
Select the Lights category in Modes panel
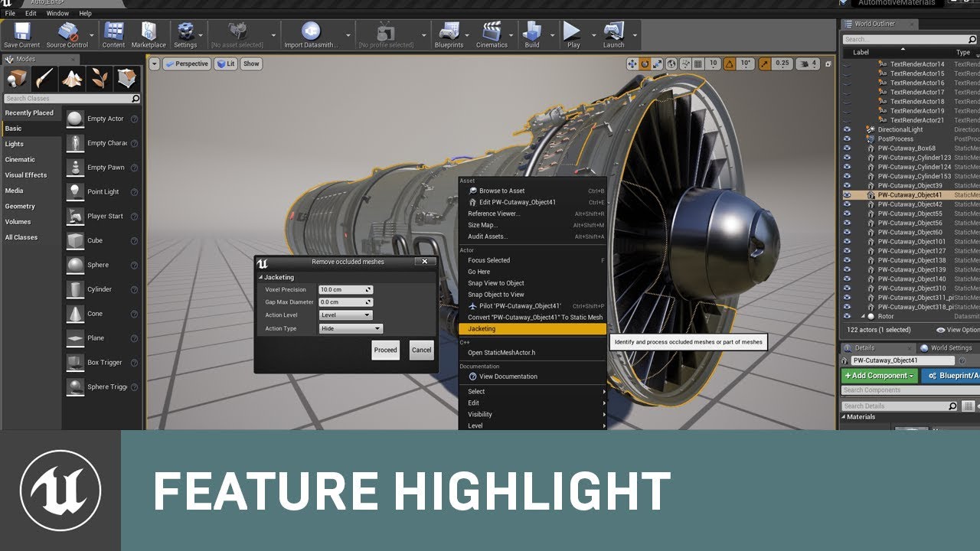(15, 144)
